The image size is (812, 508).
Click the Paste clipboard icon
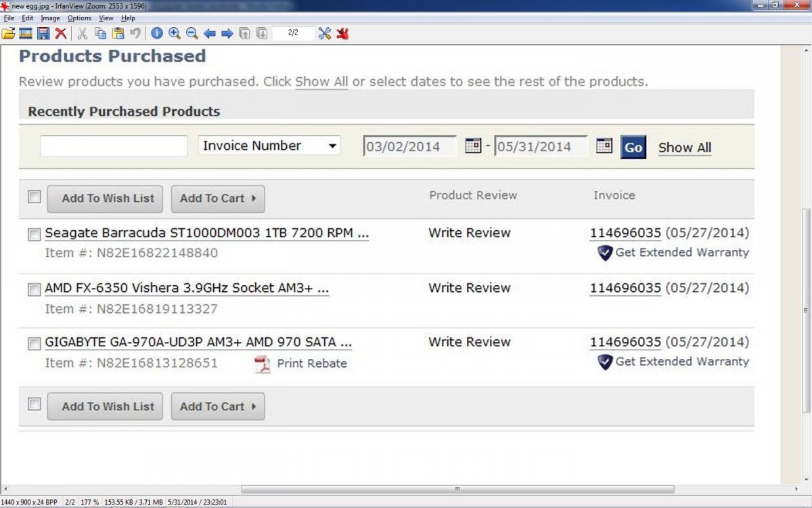click(x=118, y=33)
